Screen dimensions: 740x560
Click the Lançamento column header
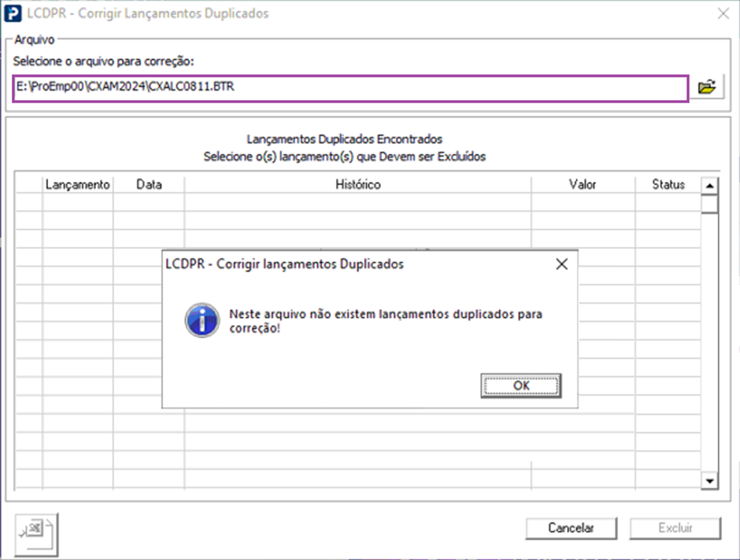(78, 185)
